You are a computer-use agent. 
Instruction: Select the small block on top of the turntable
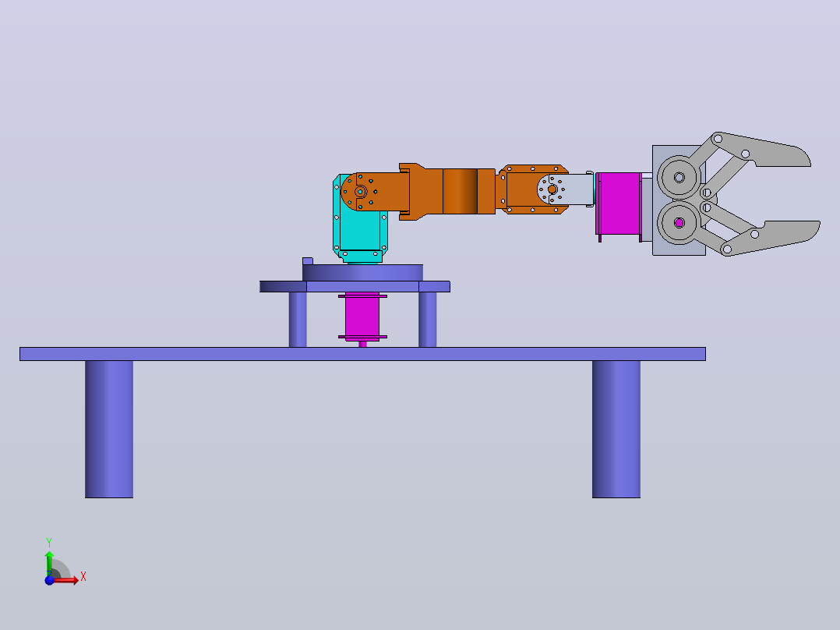[308, 261]
